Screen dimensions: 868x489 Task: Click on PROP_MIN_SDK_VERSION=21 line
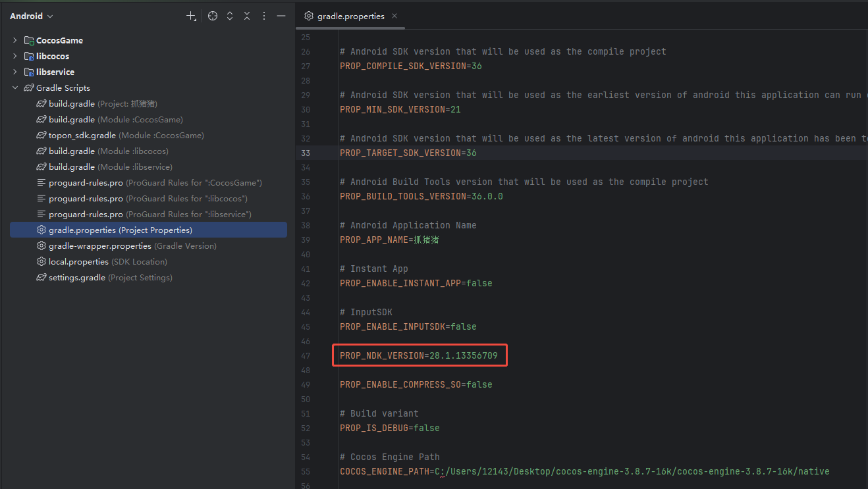coord(400,109)
